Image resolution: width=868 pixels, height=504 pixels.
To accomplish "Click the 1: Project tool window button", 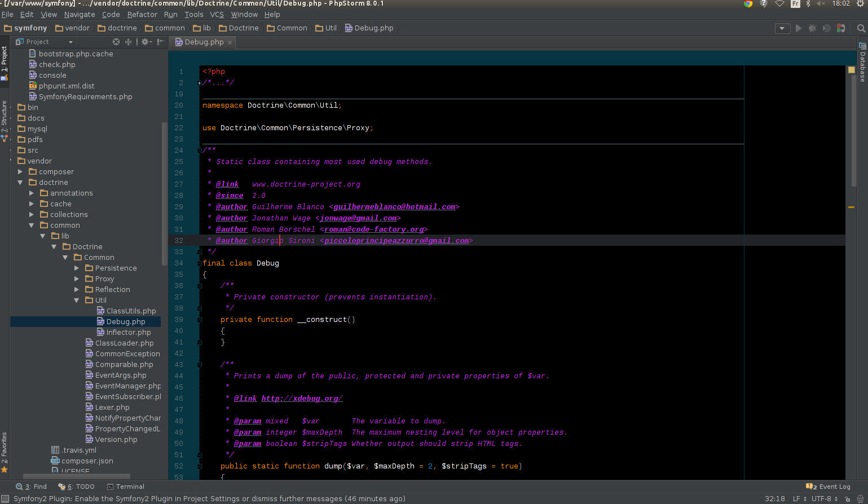I will [5, 61].
